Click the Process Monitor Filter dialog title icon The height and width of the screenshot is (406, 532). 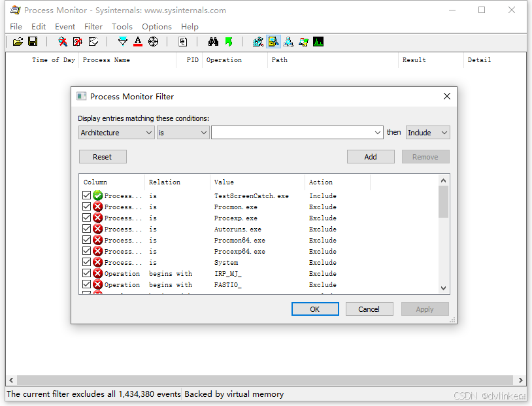coord(82,96)
